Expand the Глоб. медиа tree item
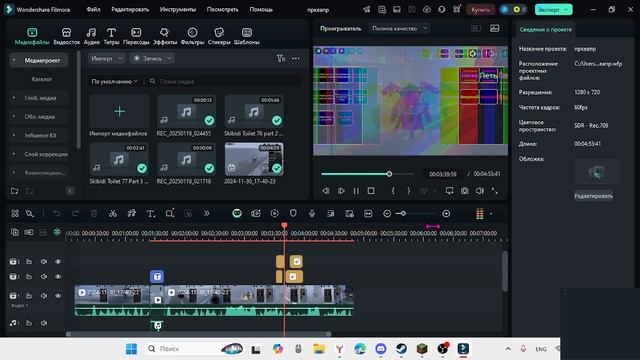Image resolution: width=640 pixels, height=360 pixels. 13,98
